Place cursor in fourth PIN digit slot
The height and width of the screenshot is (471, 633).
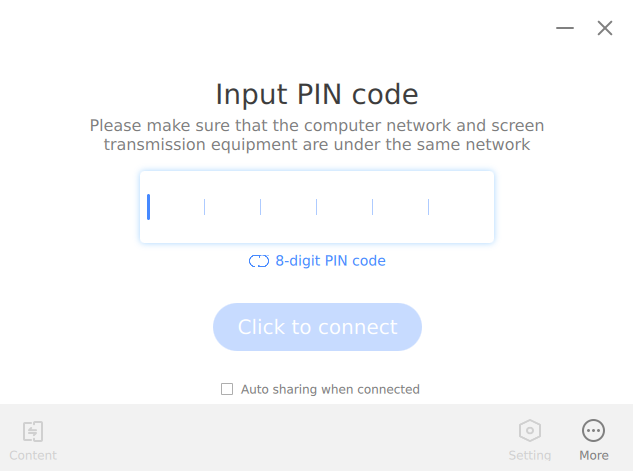[x=344, y=207]
